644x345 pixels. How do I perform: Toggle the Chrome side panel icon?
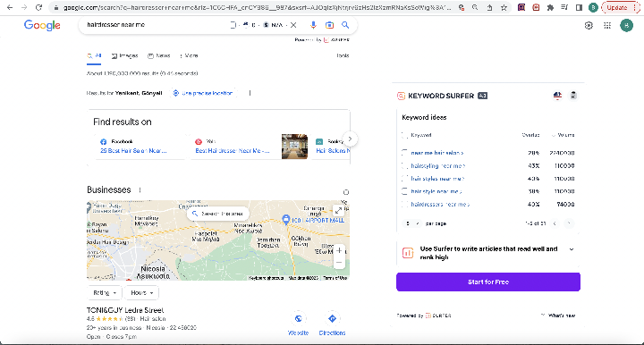[x=579, y=7]
